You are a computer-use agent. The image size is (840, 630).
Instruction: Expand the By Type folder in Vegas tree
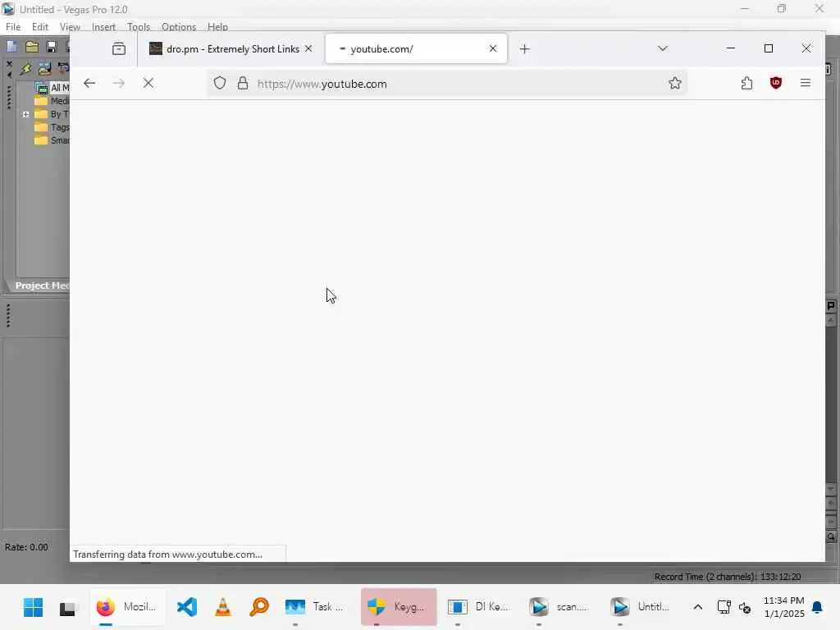pos(25,114)
